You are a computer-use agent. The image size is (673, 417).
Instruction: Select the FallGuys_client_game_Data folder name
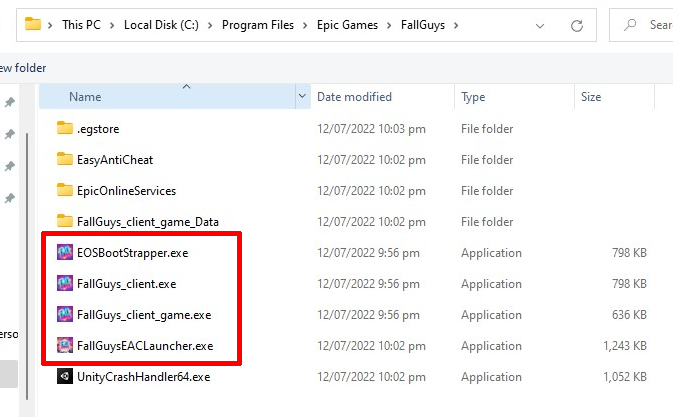[148, 222]
